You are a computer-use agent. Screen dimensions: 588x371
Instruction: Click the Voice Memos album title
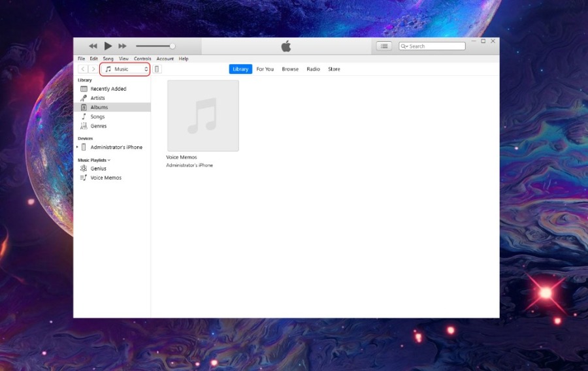tap(182, 157)
